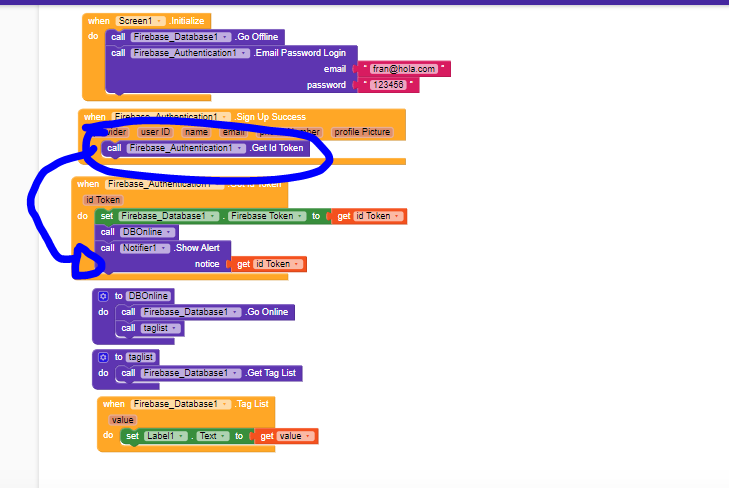
Task: Click the 123456 password text field
Action: 388,85
